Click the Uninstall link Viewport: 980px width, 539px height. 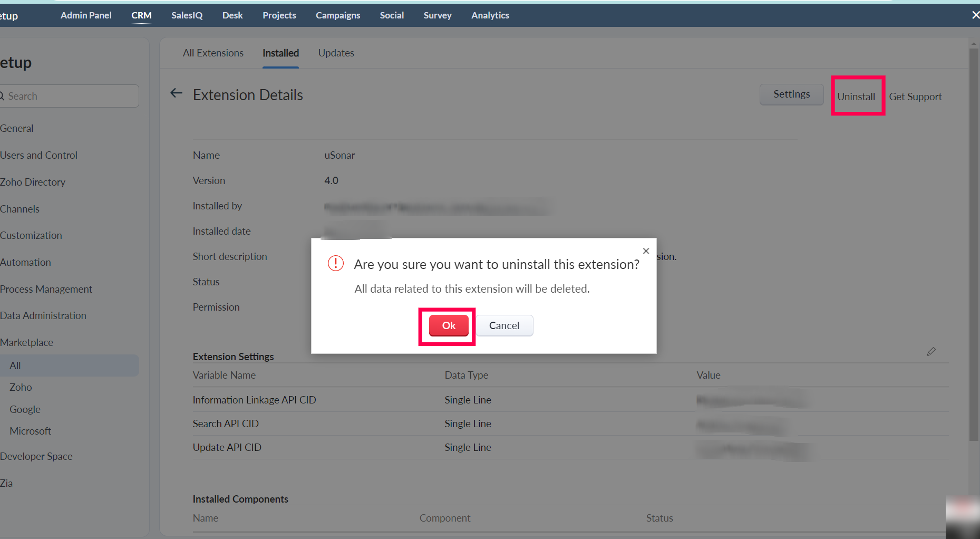(856, 97)
